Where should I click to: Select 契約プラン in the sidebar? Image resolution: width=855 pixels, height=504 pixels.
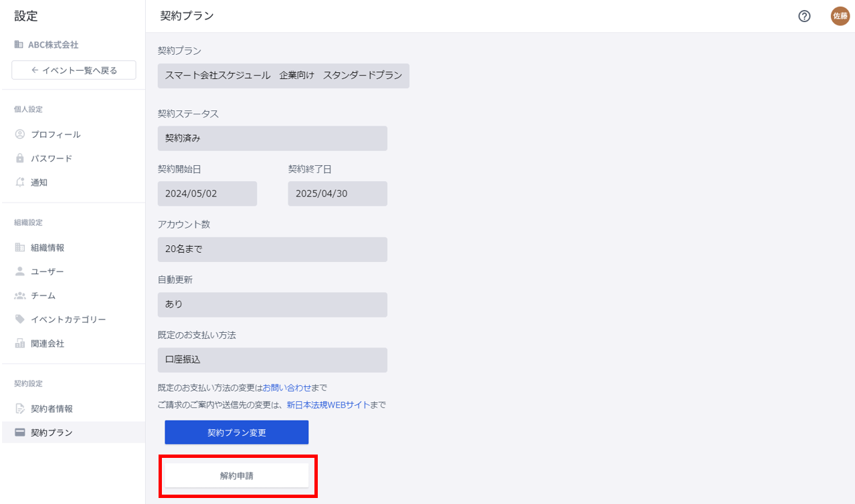pos(73,432)
